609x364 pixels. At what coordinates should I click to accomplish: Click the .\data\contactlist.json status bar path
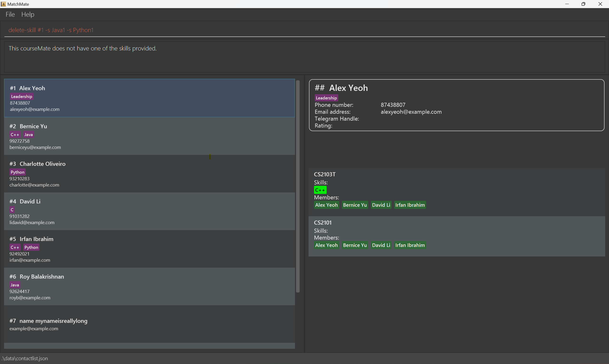[25, 358]
